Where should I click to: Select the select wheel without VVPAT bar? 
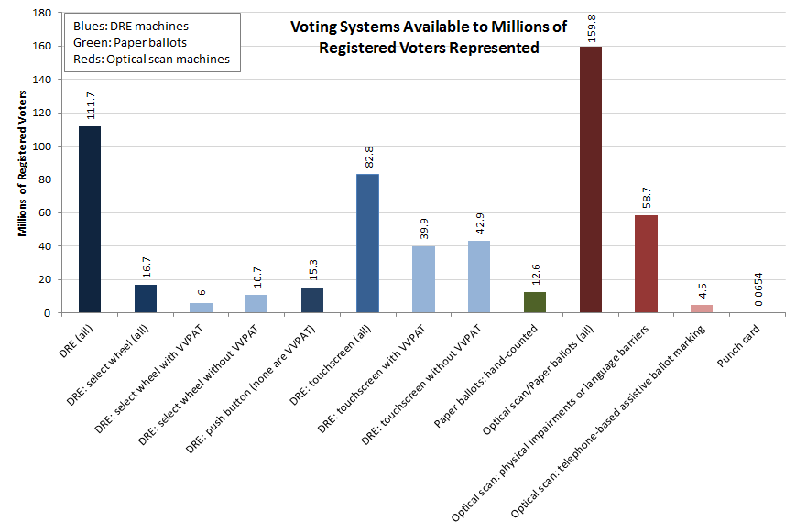pos(256,304)
